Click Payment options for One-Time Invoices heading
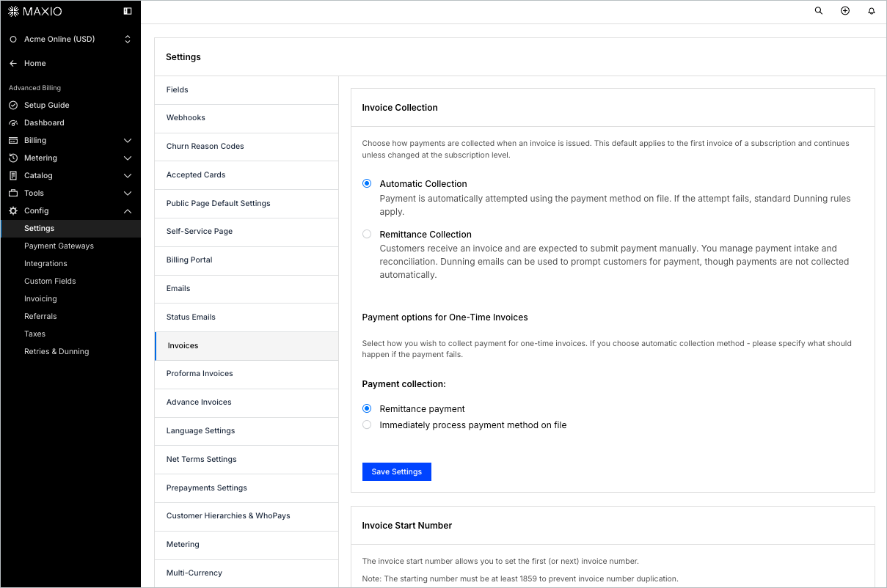 (445, 317)
